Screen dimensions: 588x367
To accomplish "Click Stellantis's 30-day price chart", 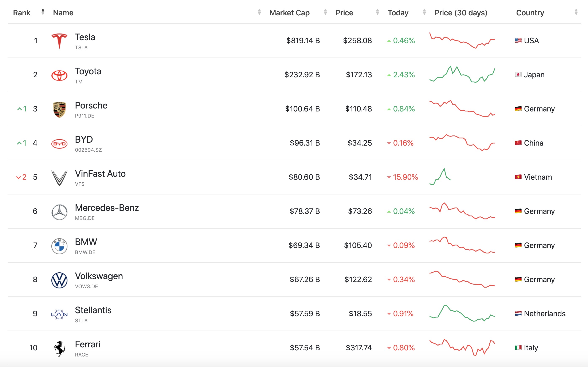I will [x=462, y=313].
